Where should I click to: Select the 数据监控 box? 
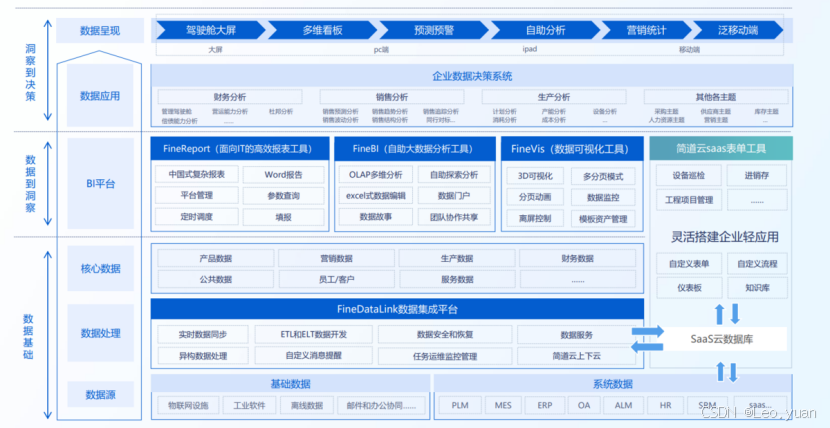point(603,198)
